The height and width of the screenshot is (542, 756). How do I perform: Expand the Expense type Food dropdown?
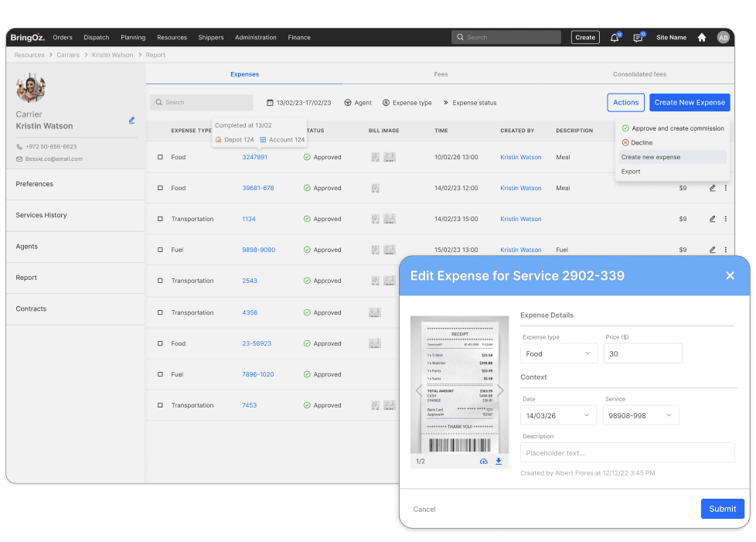click(x=559, y=353)
